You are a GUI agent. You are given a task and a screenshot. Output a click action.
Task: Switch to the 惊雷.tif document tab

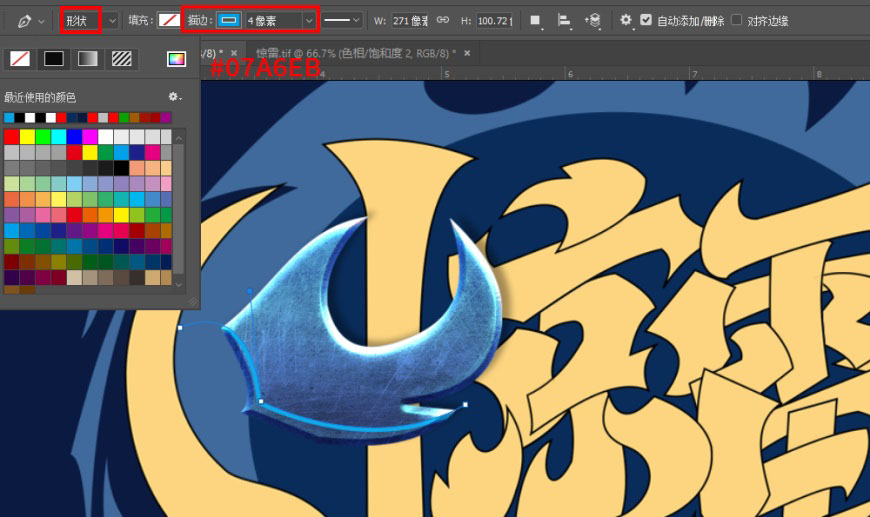point(355,53)
